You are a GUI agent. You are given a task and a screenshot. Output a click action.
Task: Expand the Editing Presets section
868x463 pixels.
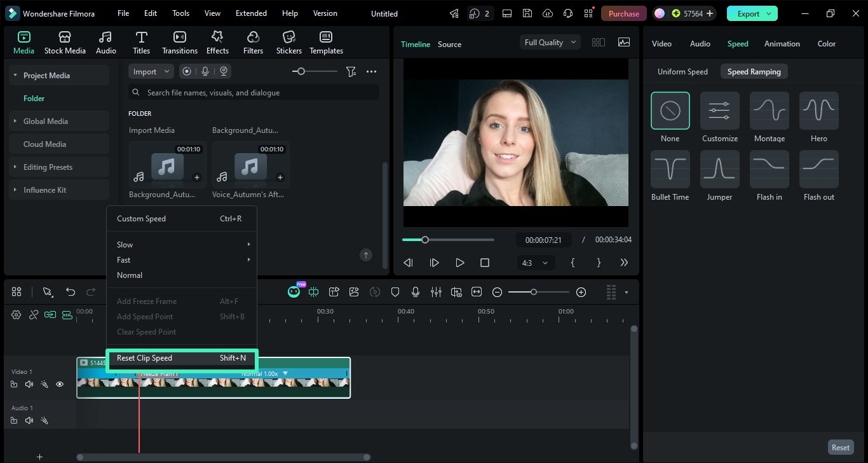point(15,167)
